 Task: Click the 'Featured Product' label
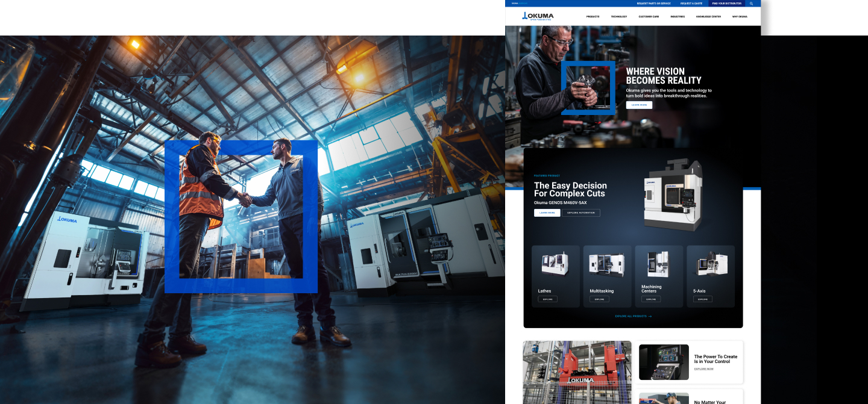point(547,176)
